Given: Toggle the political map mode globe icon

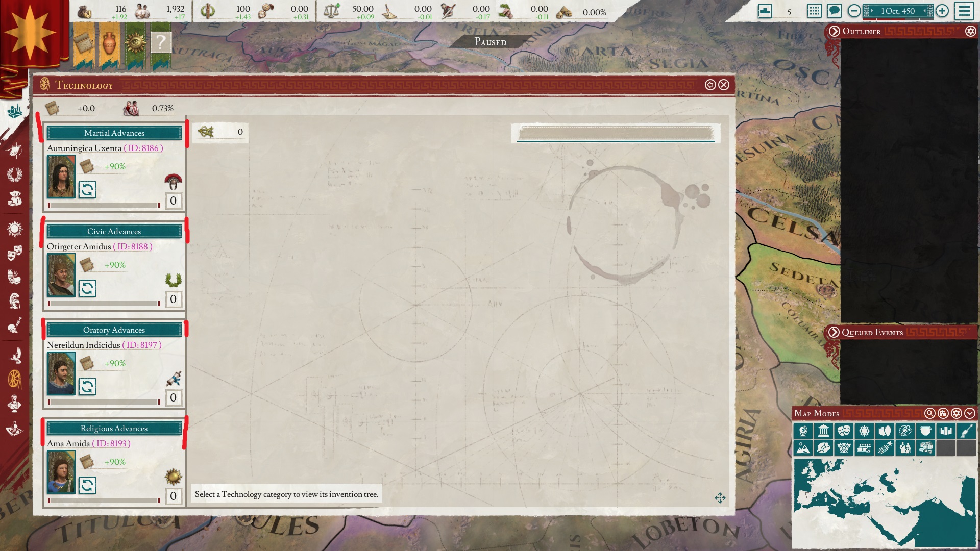Looking at the screenshot, I should [803, 431].
